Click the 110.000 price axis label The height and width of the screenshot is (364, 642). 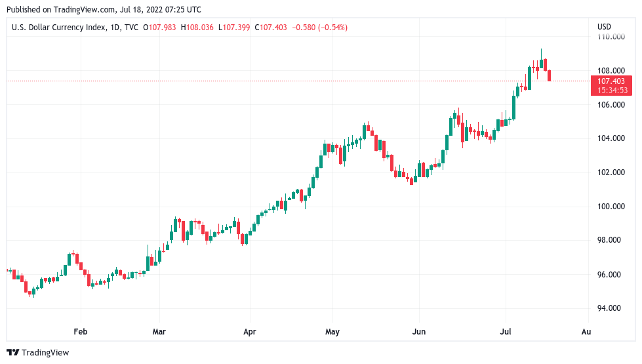(x=610, y=37)
